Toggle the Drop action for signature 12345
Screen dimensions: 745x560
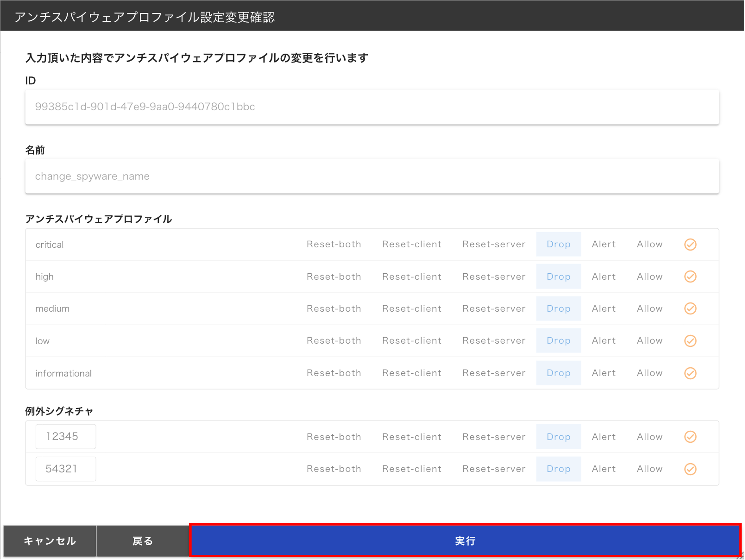click(x=558, y=436)
